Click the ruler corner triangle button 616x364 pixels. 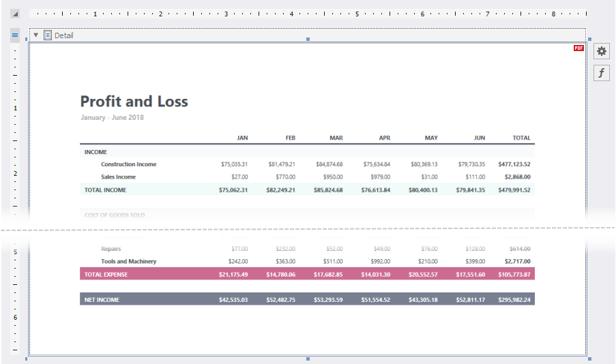(15, 14)
